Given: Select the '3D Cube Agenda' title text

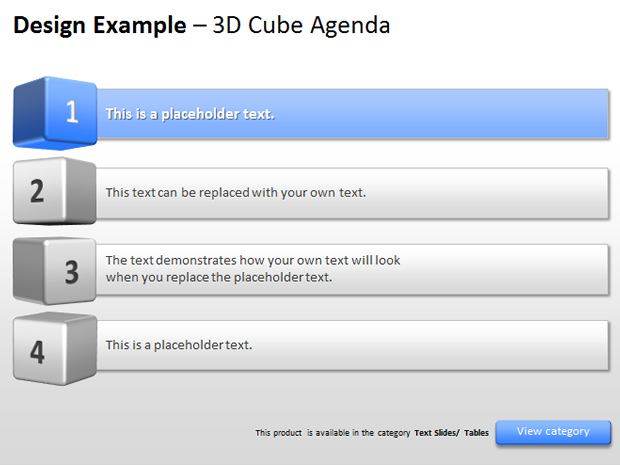Looking at the screenshot, I should 301,25.
